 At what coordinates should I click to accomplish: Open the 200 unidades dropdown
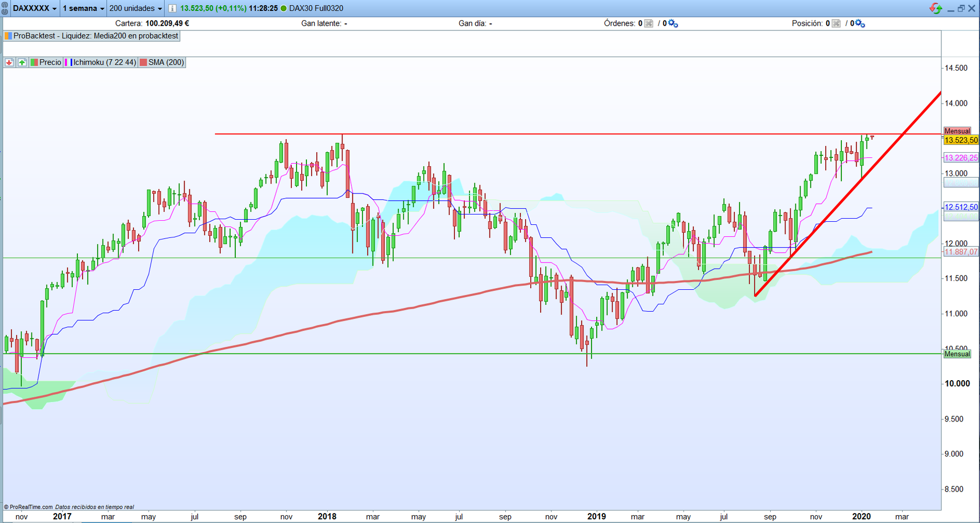coord(136,8)
